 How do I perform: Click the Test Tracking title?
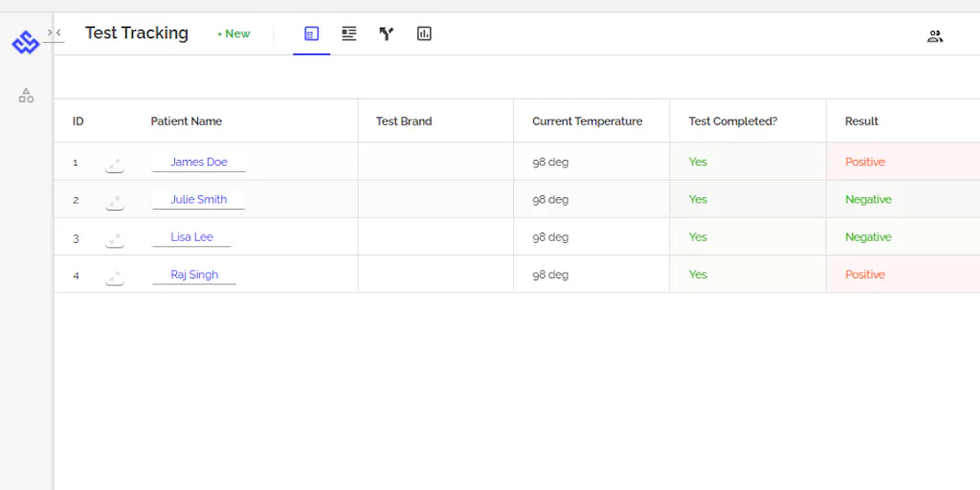(137, 33)
